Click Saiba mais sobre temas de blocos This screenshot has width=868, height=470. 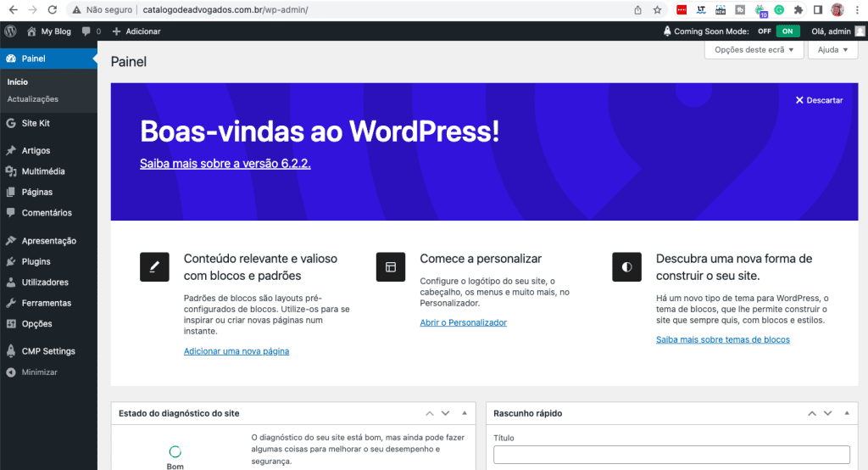click(x=723, y=339)
